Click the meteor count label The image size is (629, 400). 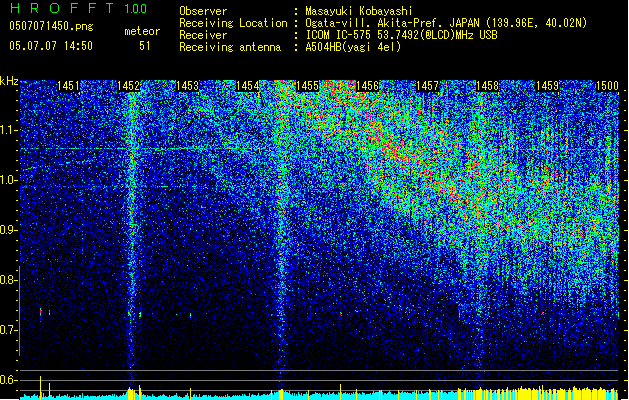pyautogui.click(x=142, y=31)
